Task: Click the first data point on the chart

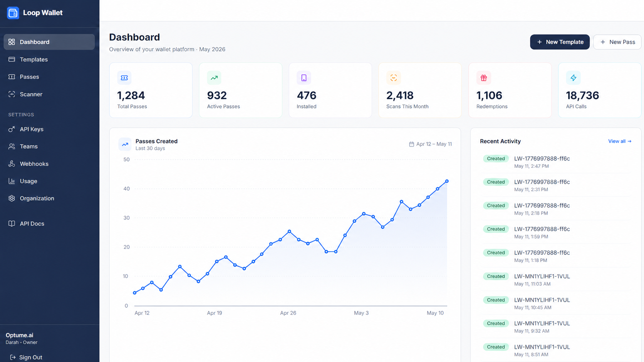Action: (134, 293)
